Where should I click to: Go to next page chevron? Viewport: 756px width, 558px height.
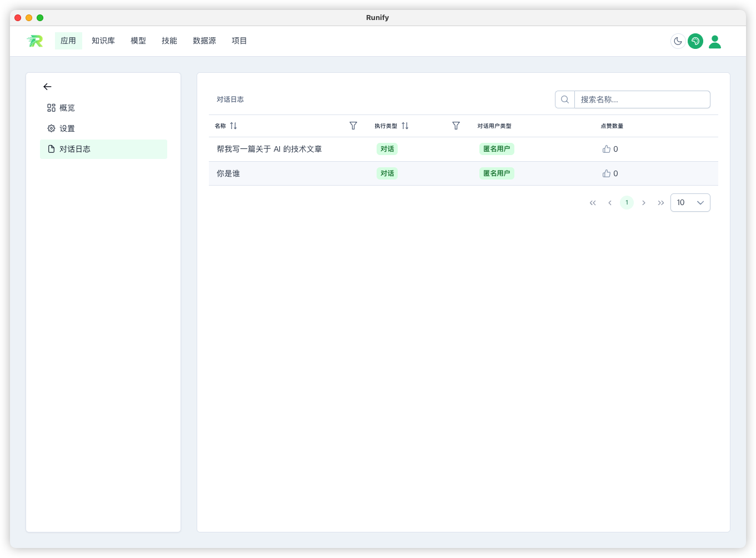pyautogui.click(x=644, y=203)
